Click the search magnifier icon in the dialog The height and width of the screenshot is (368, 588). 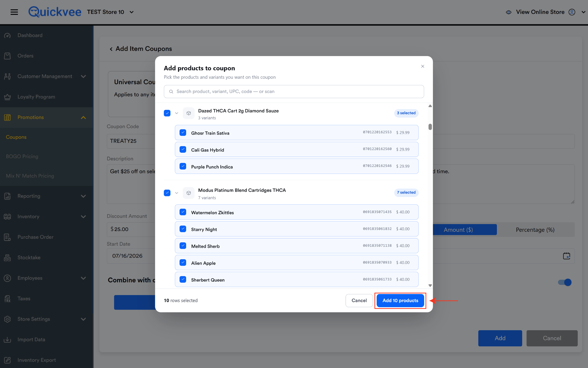tap(171, 92)
